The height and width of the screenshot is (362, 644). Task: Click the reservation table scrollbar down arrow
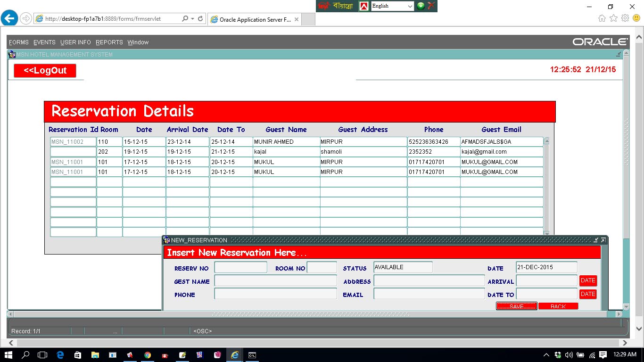click(x=547, y=233)
